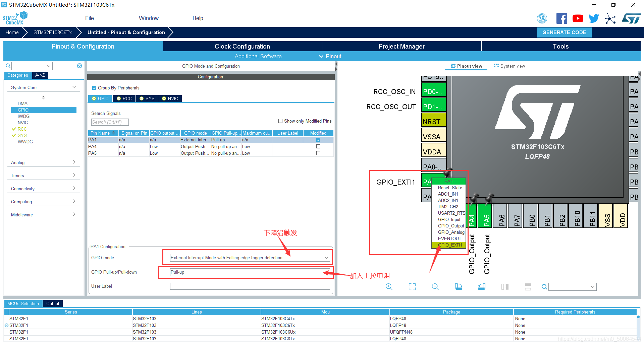Toggle the split vertical layout icon
Image resolution: width=644 pixels, height=345 pixels.
pyautogui.click(x=505, y=287)
